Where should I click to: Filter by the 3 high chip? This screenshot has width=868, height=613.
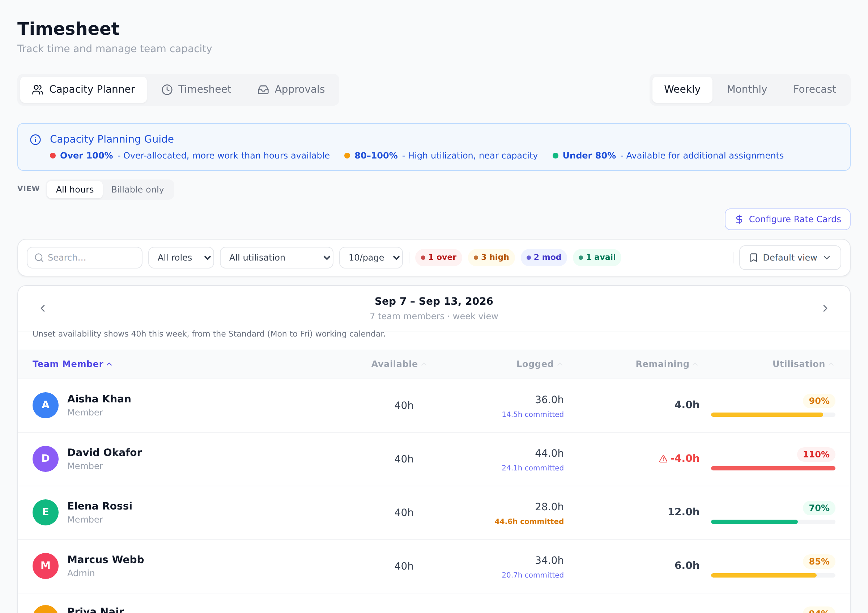492,258
